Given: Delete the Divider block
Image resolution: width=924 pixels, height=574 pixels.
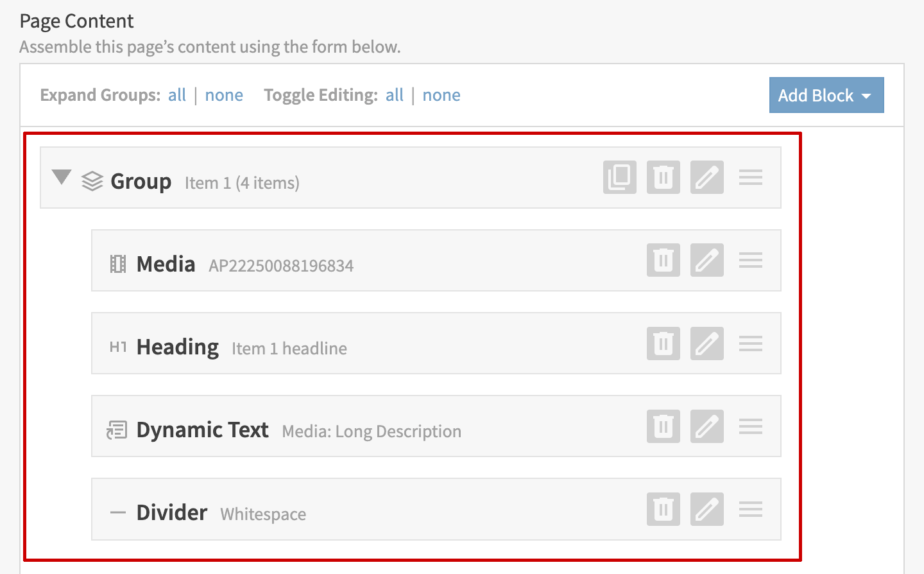Looking at the screenshot, I should click(663, 509).
